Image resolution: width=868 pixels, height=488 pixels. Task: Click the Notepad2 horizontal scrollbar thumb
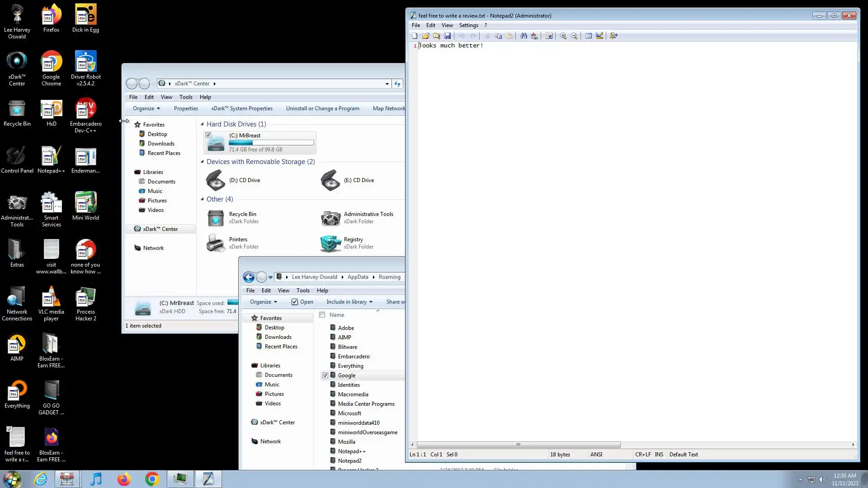pos(518,445)
